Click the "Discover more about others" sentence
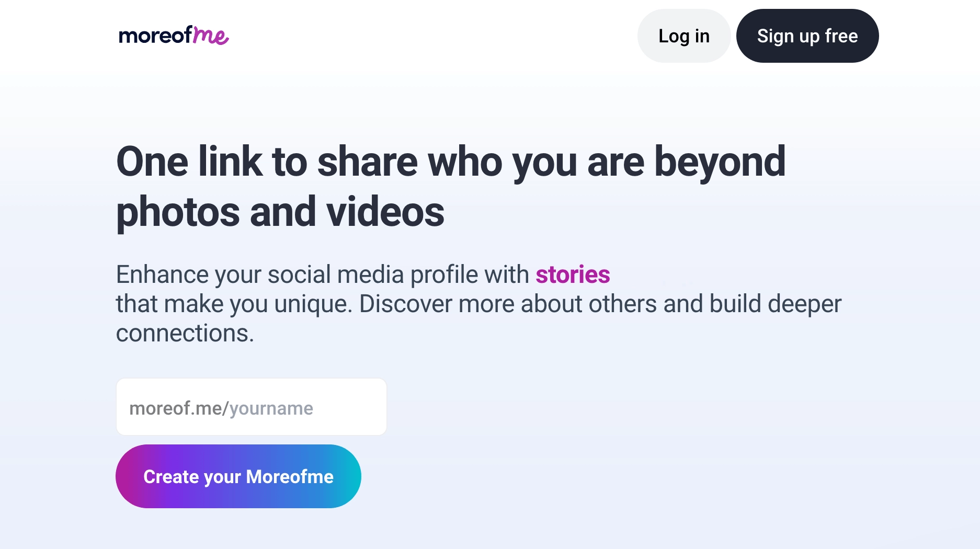The width and height of the screenshot is (980, 549). click(x=507, y=304)
